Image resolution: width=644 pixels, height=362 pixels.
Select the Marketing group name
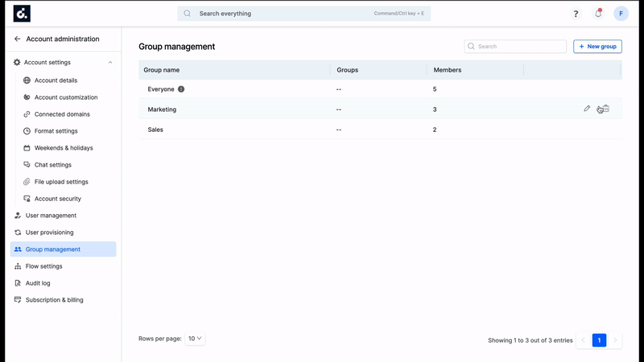point(162,109)
